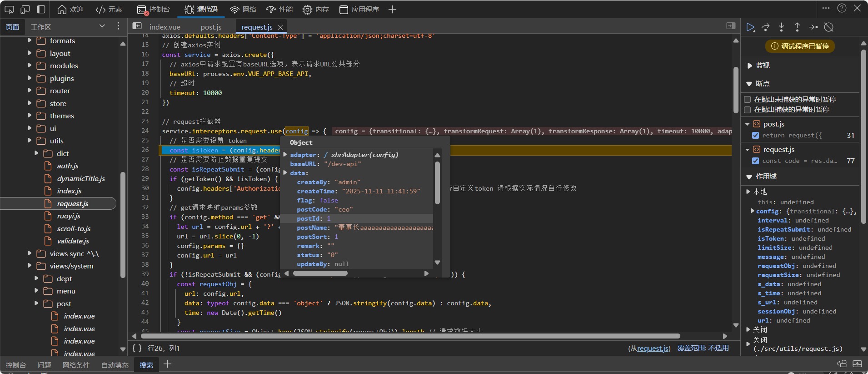The width and height of the screenshot is (868, 374).
Task: Expand the views/system folder
Action: pyautogui.click(x=30, y=266)
